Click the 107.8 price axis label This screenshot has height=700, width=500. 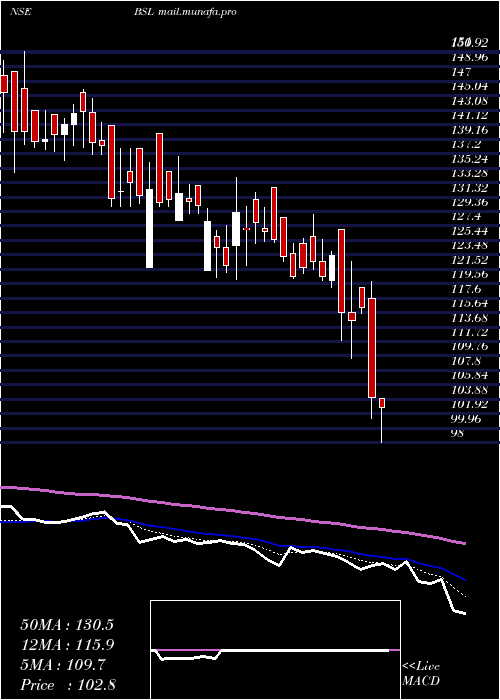pos(466,362)
